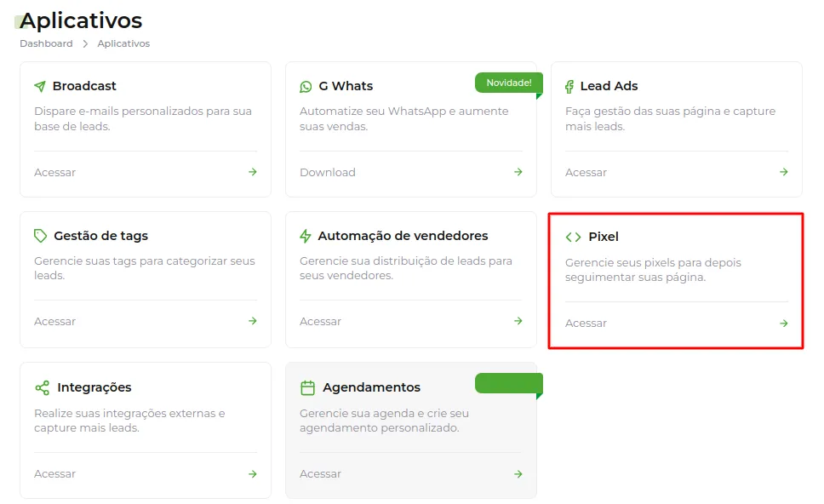
Task: Click the arrow in the Agendamentos card
Action: (x=518, y=474)
